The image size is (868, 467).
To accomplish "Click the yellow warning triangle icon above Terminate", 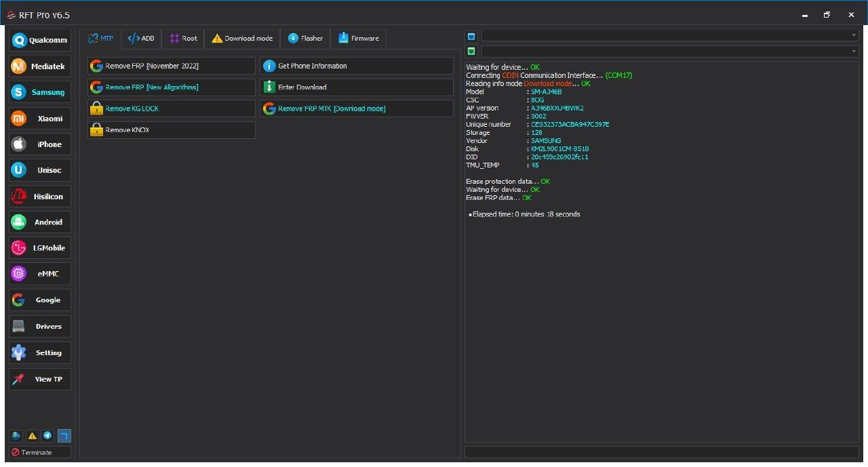I will tap(32, 436).
